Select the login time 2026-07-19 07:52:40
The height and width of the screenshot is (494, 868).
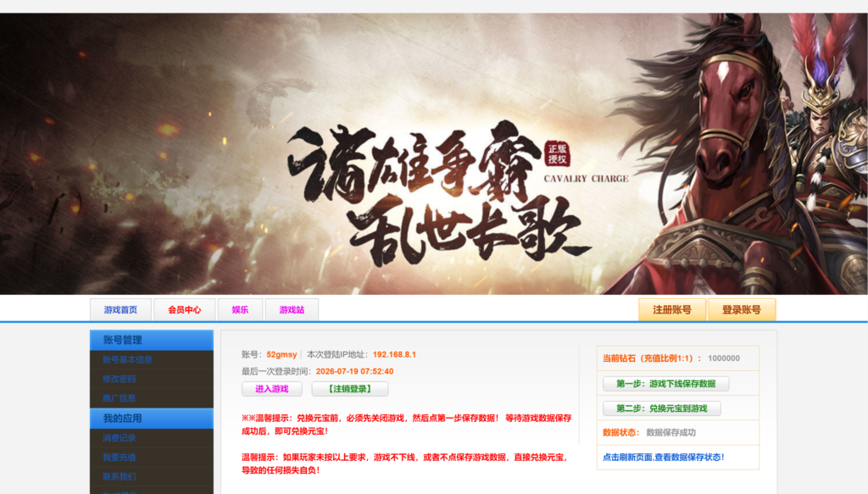355,371
